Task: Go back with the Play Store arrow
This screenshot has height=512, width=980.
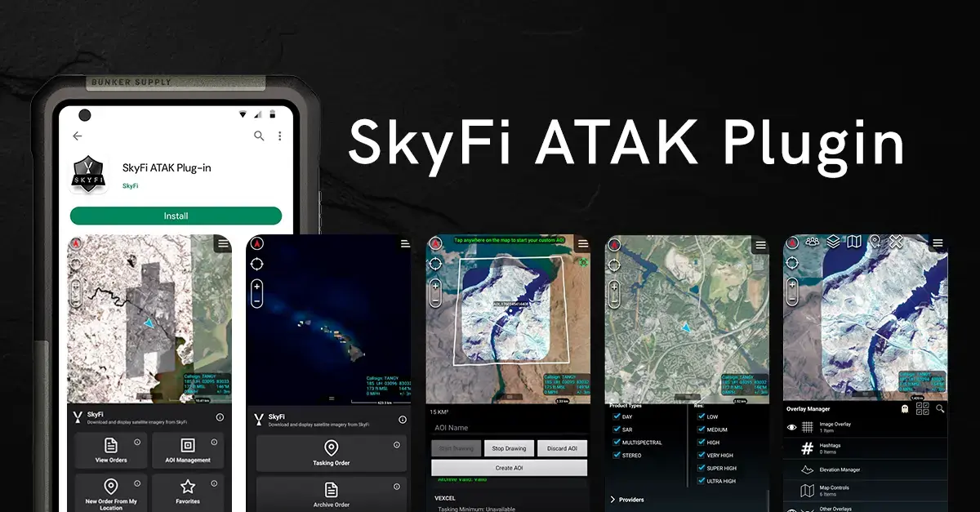Action: click(x=78, y=136)
